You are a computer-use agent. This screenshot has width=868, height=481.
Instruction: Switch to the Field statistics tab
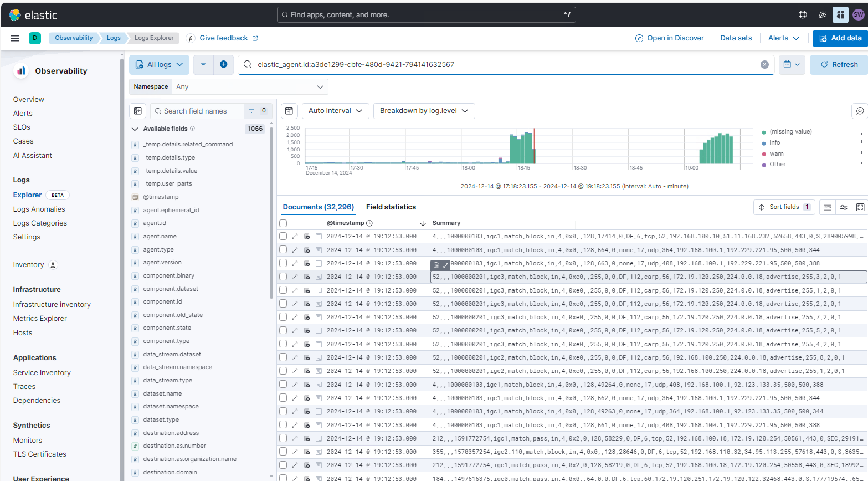pos(391,207)
